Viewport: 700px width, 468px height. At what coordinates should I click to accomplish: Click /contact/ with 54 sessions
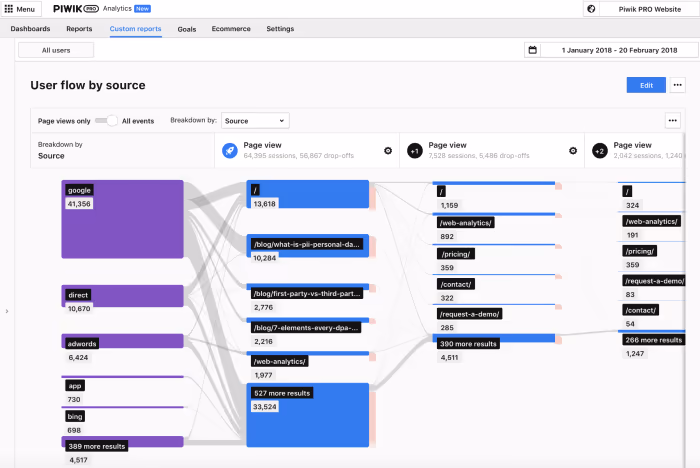[x=641, y=310]
